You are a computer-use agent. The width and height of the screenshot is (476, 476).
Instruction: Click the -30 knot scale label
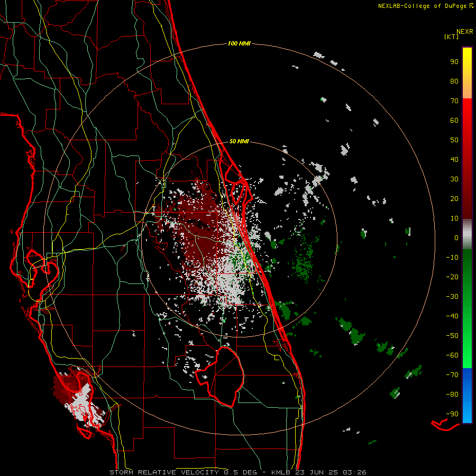452,297
